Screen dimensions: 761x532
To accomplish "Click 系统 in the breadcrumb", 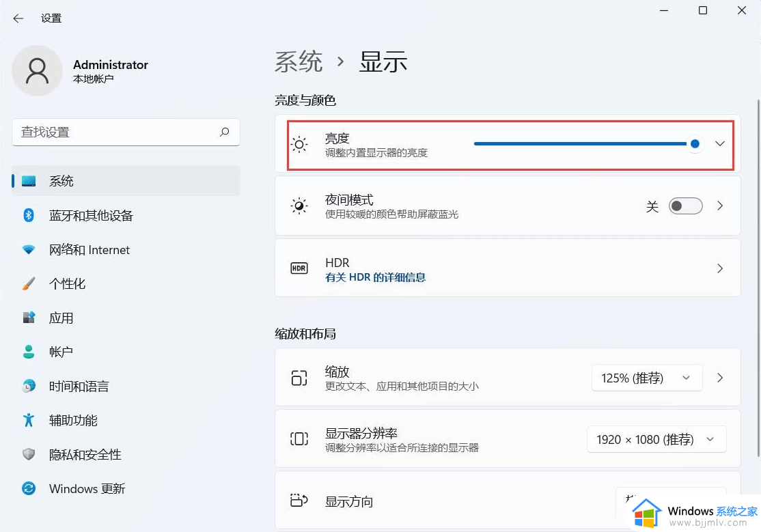I will (299, 61).
